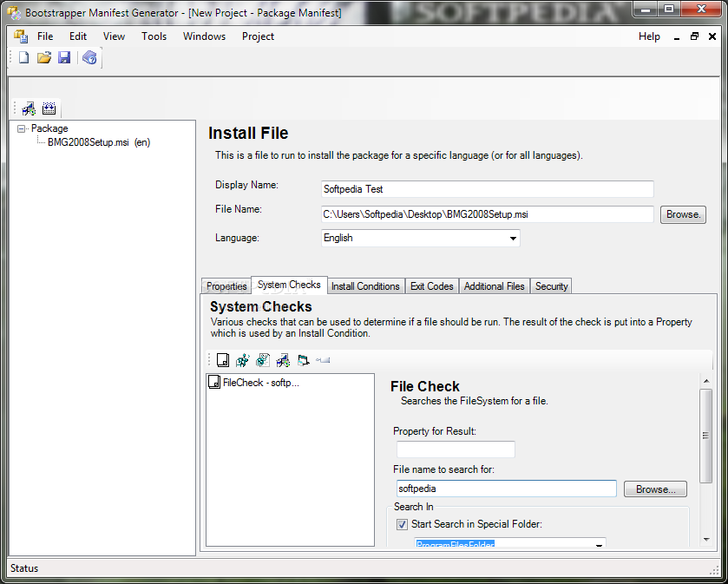Switch to the Install Conditions tab
This screenshot has width=728, height=584.
pyautogui.click(x=365, y=286)
